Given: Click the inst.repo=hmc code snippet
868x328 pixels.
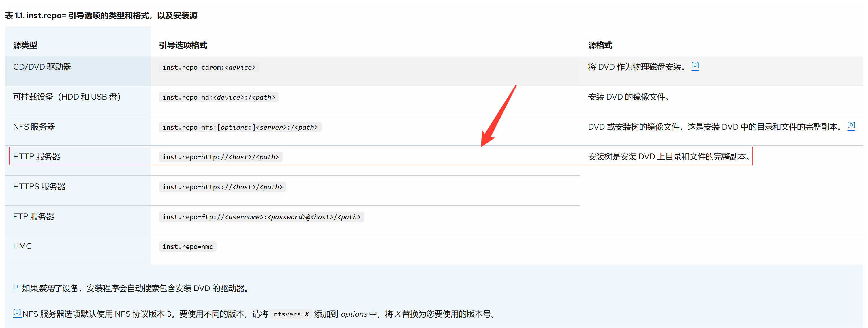Looking at the screenshot, I should pos(187,247).
